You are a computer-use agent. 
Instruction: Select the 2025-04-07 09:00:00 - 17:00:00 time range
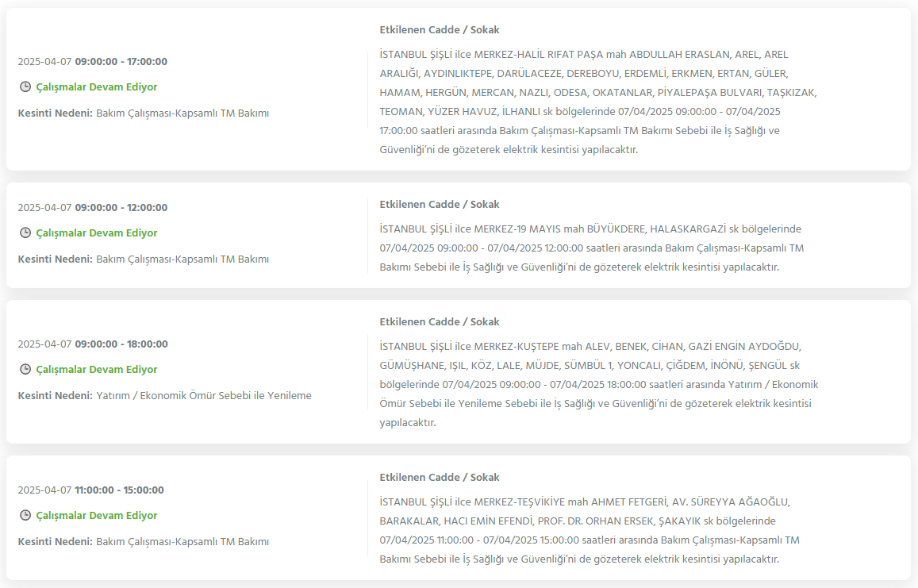(93, 61)
